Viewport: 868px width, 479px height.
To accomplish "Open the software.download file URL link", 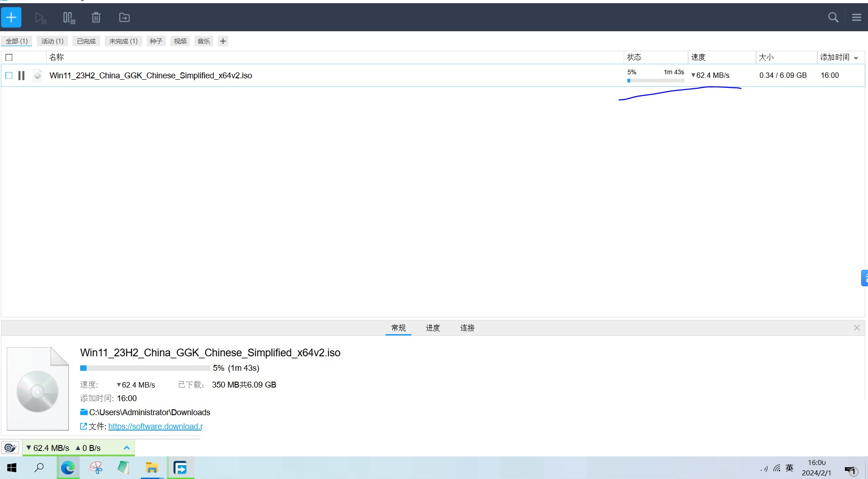I will (x=155, y=426).
